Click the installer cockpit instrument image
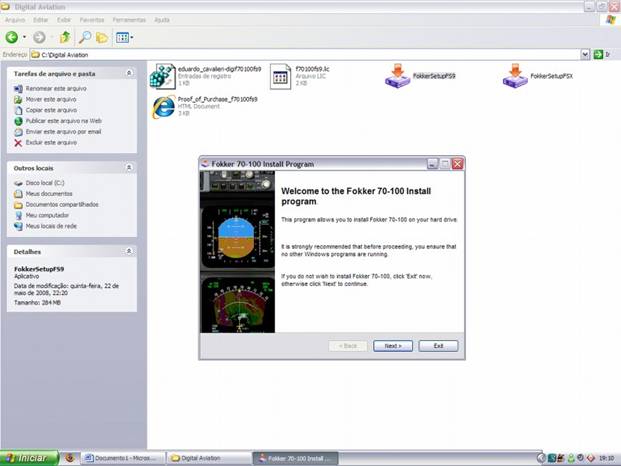 pyautogui.click(x=237, y=252)
